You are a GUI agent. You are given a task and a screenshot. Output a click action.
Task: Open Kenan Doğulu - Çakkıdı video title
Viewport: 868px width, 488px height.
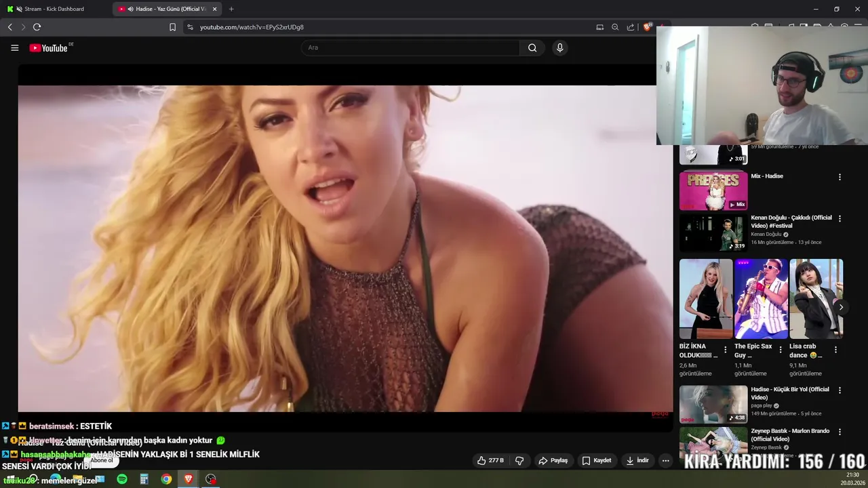coord(791,222)
